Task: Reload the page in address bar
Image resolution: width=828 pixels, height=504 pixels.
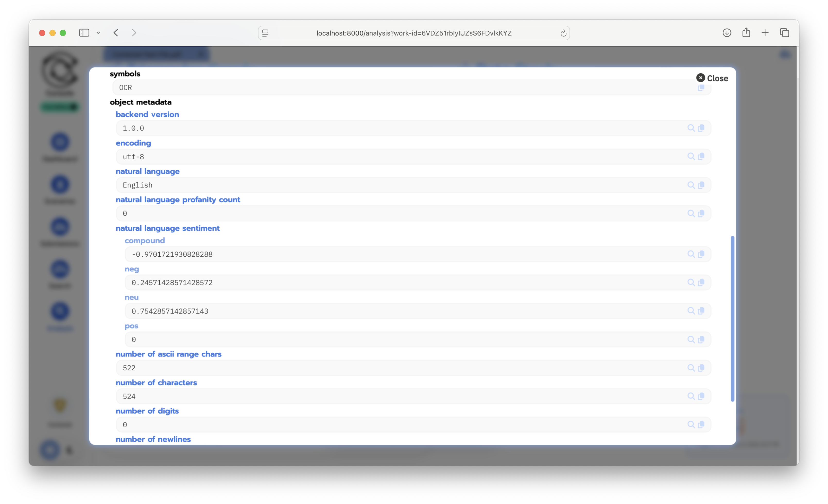Action: [x=563, y=33]
